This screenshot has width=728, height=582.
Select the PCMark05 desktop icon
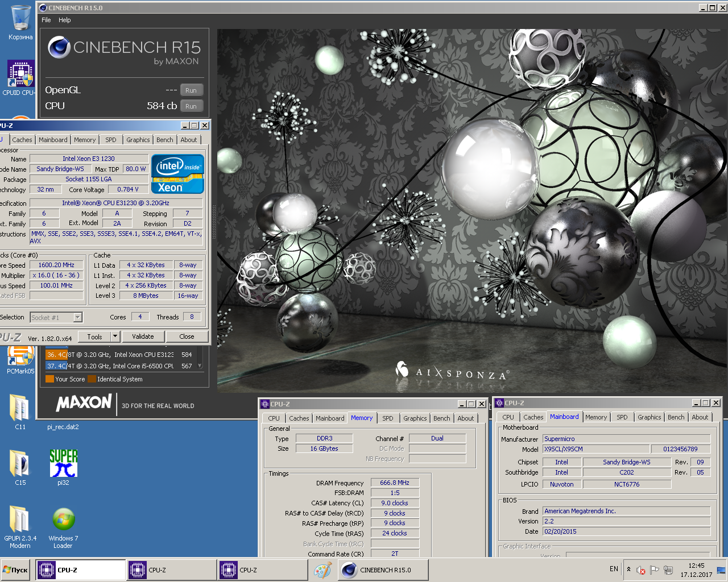[20, 360]
